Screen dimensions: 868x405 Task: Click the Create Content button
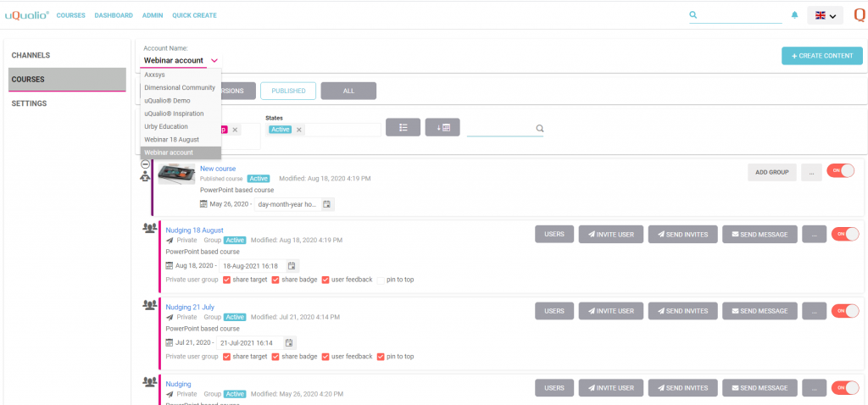821,56
